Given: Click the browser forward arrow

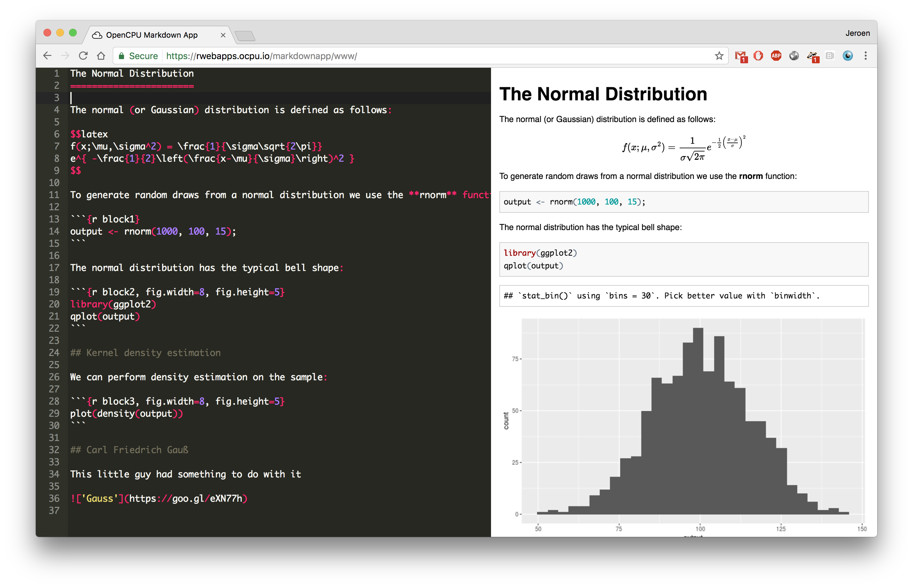Looking at the screenshot, I should [x=65, y=56].
